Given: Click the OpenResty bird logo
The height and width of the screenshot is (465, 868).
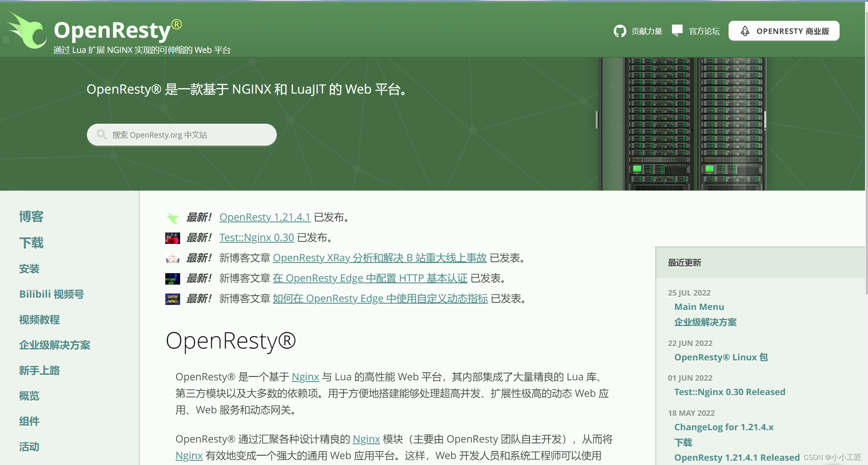Looking at the screenshot, I should click(27, 30).
